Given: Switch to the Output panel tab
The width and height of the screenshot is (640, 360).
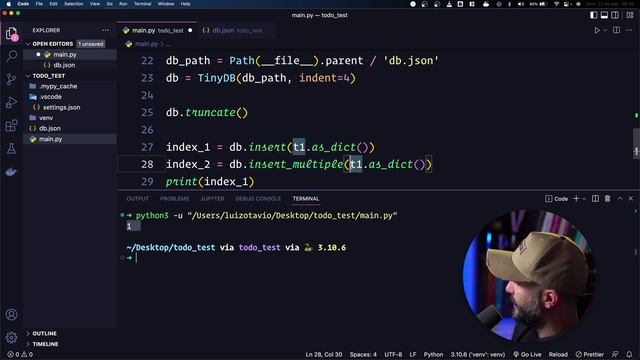Looking at the screenshot, I should point(138,199).
